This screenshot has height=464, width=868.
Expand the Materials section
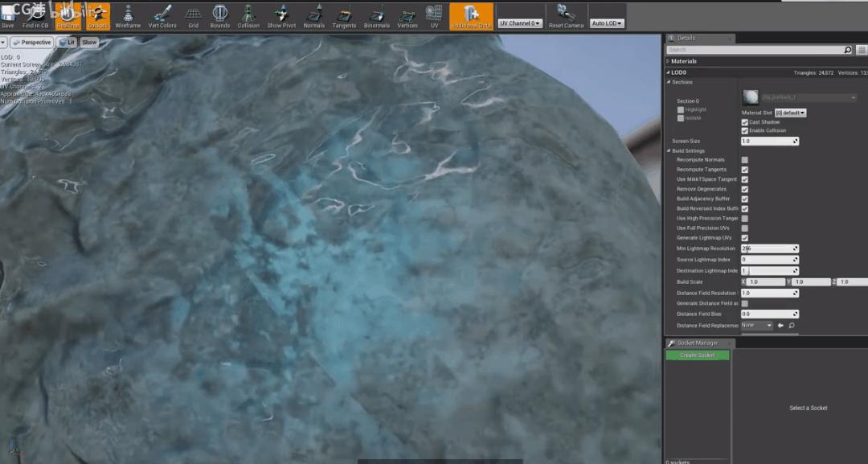668,61
